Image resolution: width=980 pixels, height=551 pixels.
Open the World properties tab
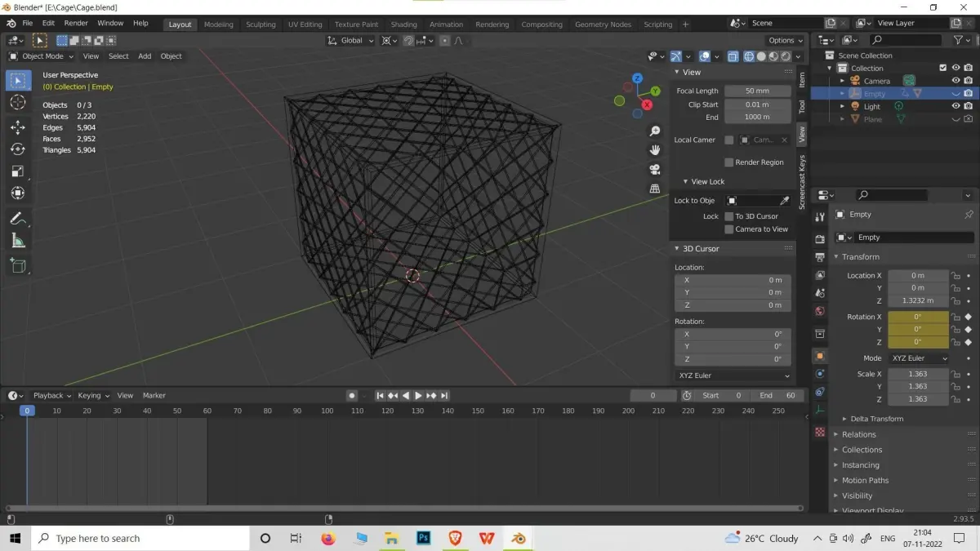pos(820,312)
